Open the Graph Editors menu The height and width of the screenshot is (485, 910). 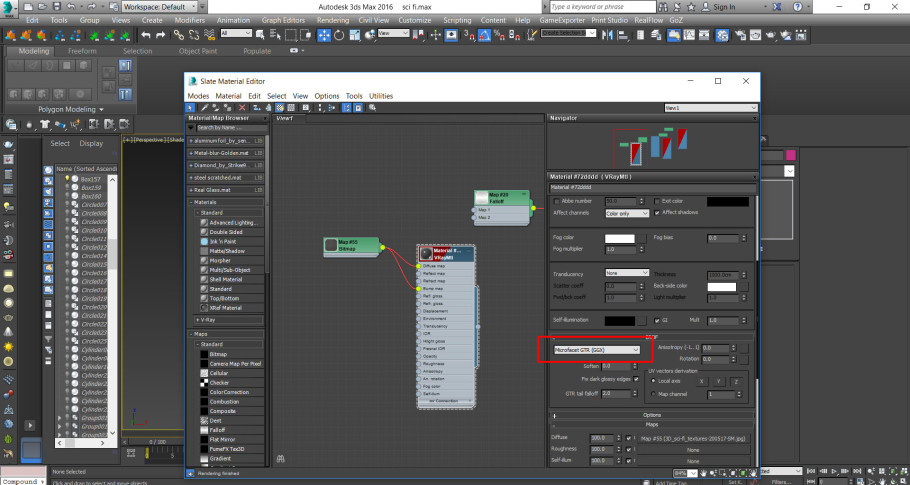point(283,20)
